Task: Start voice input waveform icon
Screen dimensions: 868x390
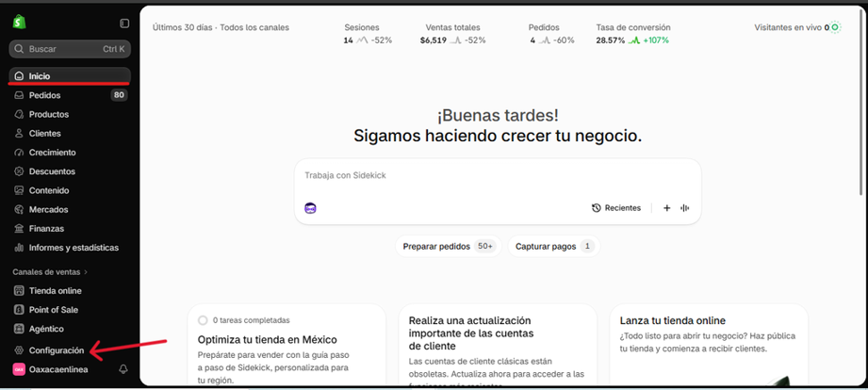Action: (x=685, y=208)
